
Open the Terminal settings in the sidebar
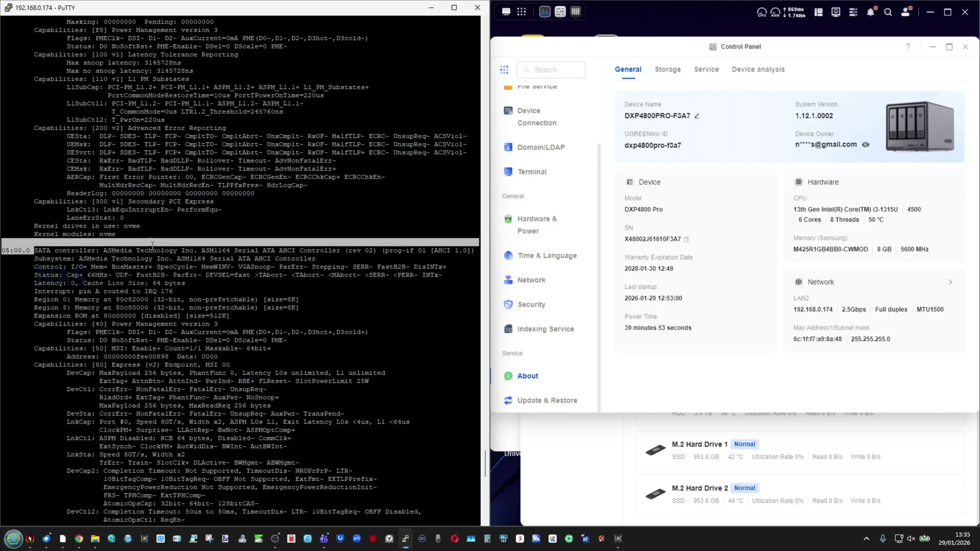(532, 172)
